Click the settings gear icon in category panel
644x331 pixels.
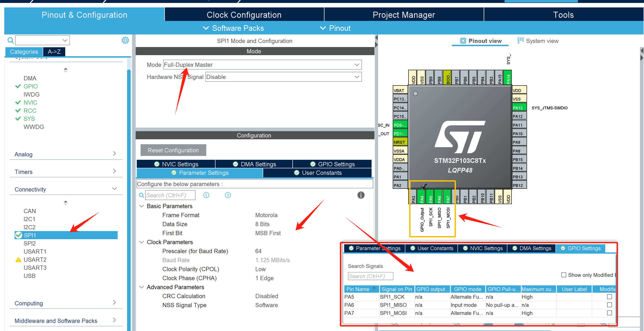click(x=125, y=40)
